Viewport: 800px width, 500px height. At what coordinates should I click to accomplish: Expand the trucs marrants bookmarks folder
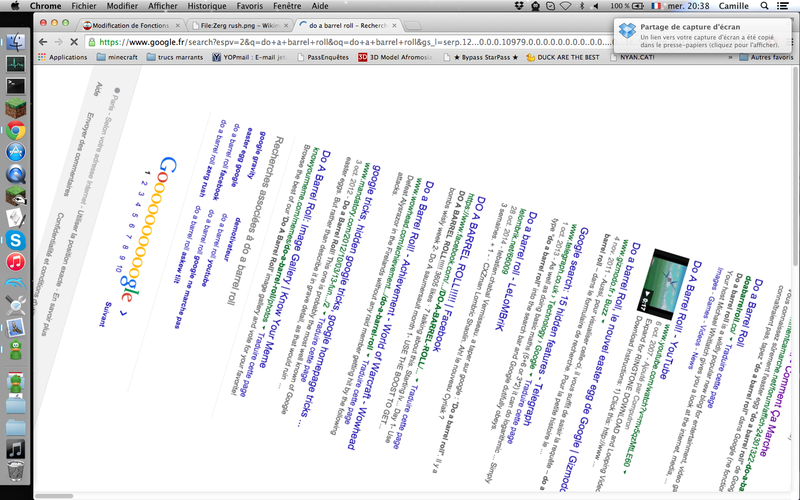coord(174,57)
